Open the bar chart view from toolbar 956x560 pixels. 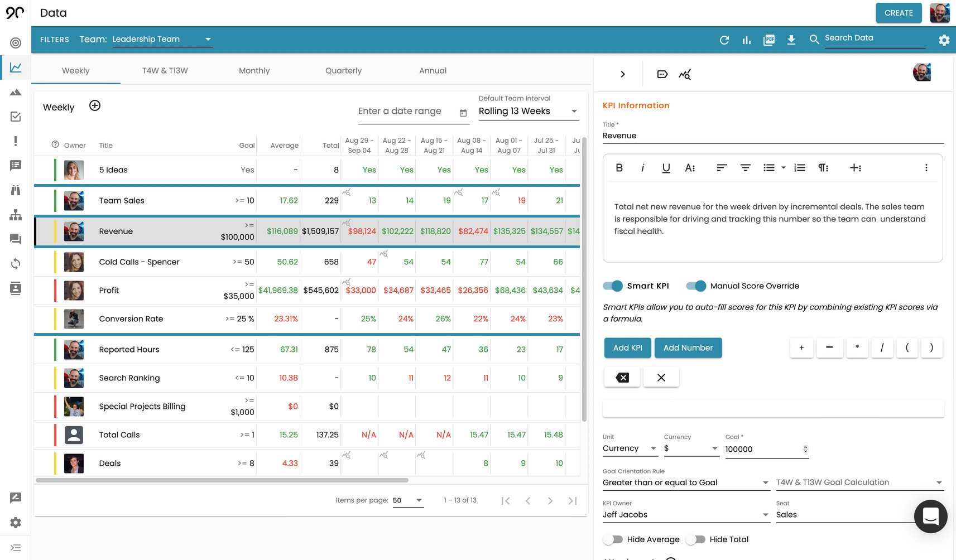click(x=746, y=40)
